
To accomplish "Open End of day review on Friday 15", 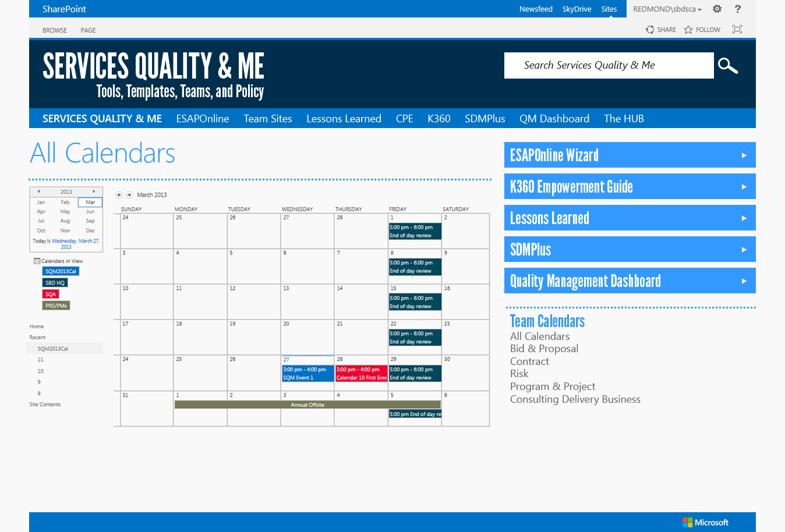I will click(x=415, y=302).
